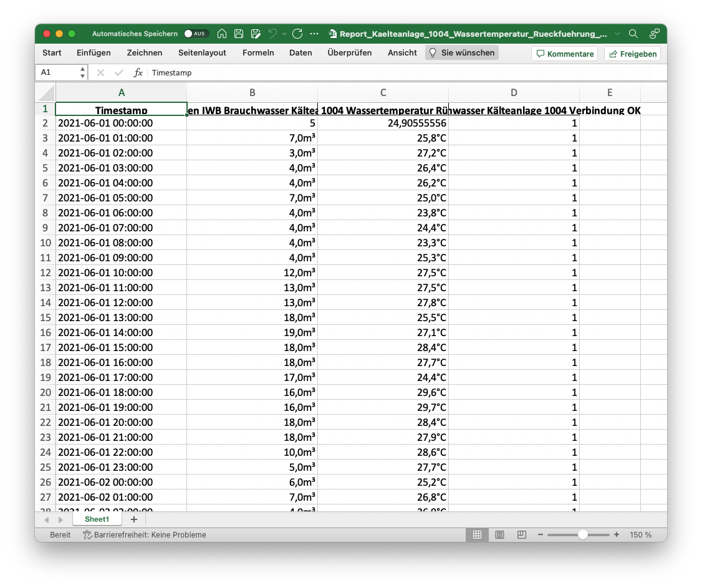
Task: Expand the file title dropdown chevron
Action: 617,34
